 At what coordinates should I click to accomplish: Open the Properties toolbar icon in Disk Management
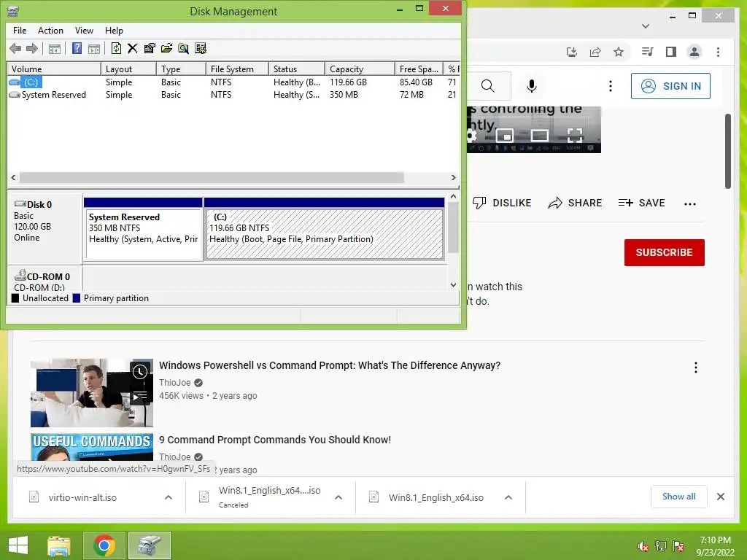pos(150,48)
